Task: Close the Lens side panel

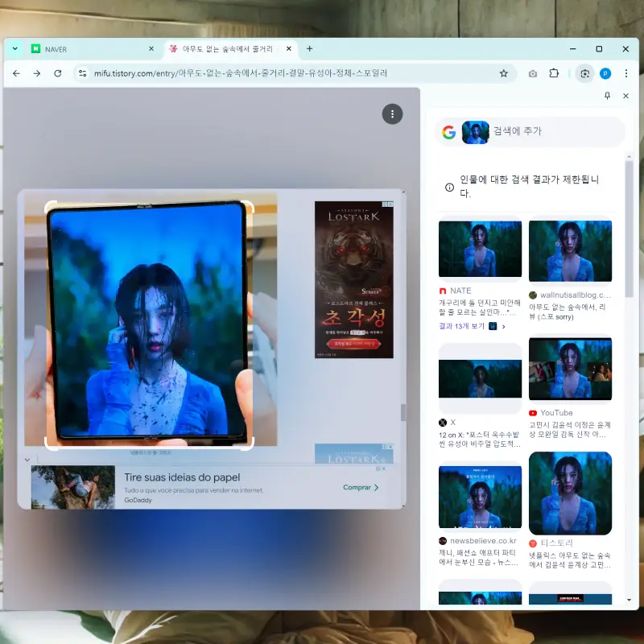Action: click(625, 96)
